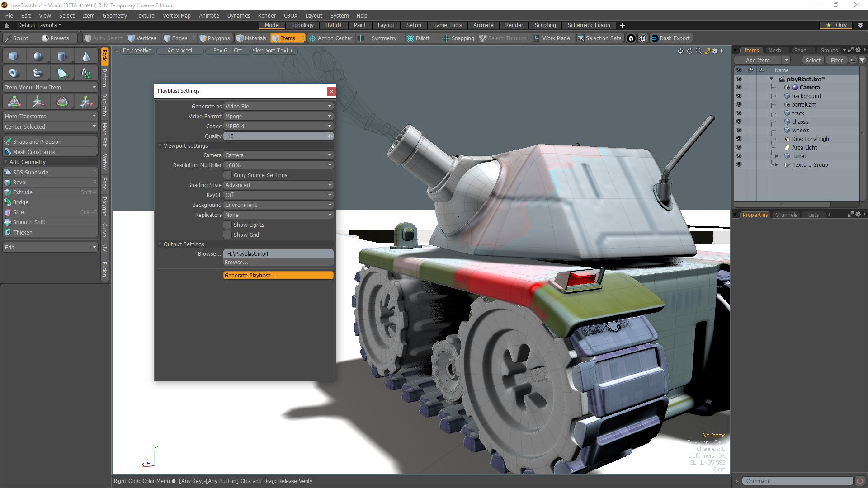Open the Shading Style dropdown

(x=278, y=185)
